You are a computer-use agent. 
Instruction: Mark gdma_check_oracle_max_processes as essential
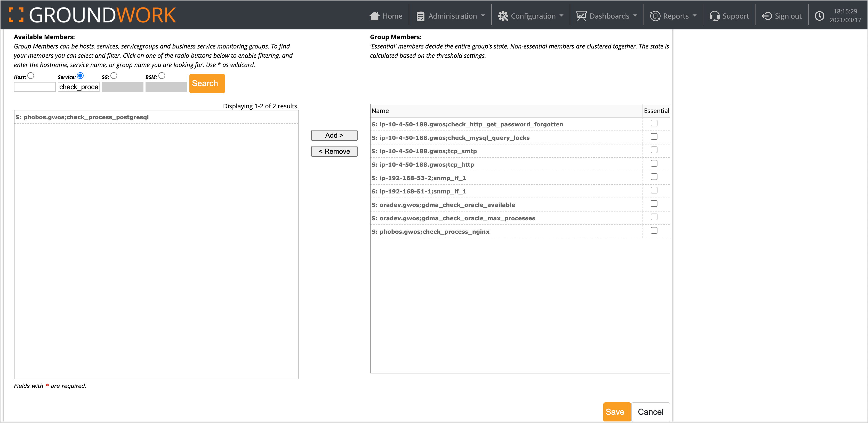(x=654, y=217)
